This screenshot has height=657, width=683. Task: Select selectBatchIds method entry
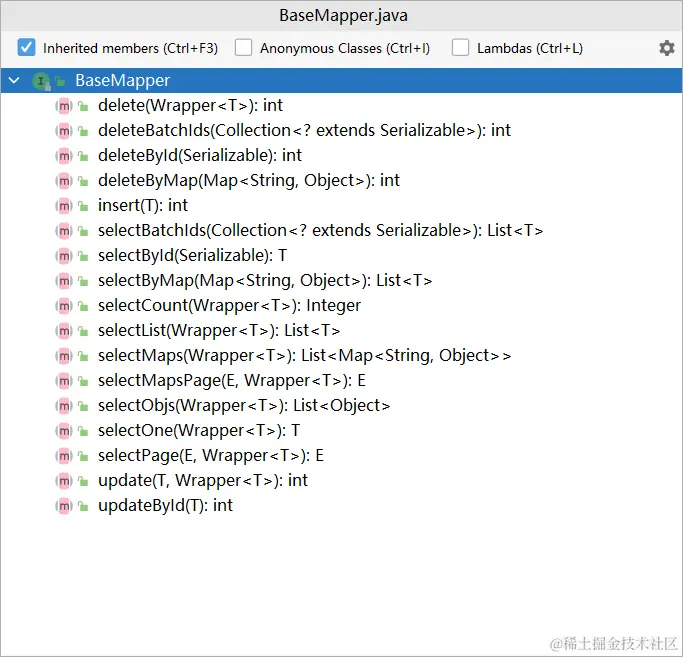321,231
